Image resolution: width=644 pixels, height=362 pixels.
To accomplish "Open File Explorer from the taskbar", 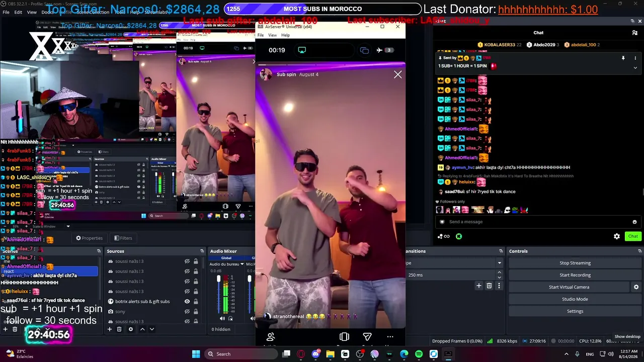I will [330, 354].
